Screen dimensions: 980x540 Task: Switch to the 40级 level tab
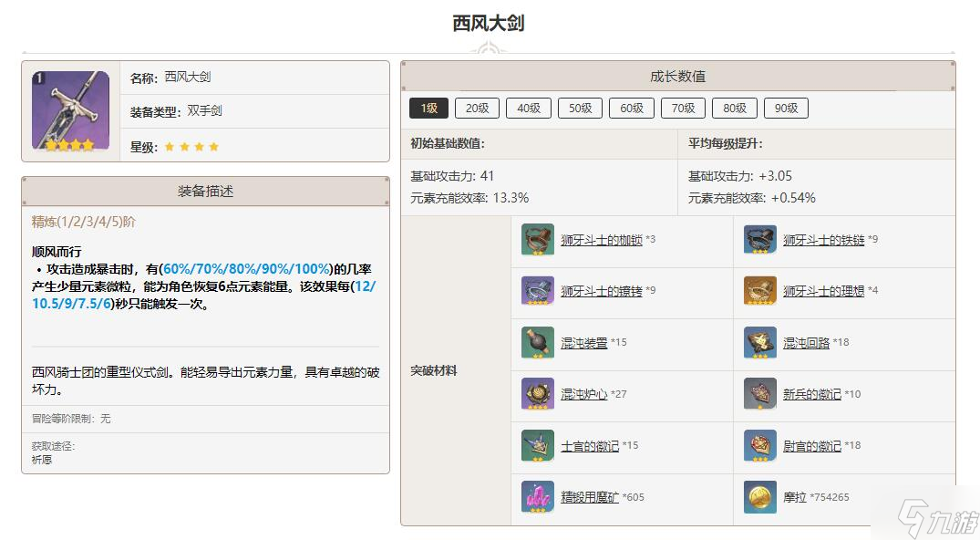[528, 109]
